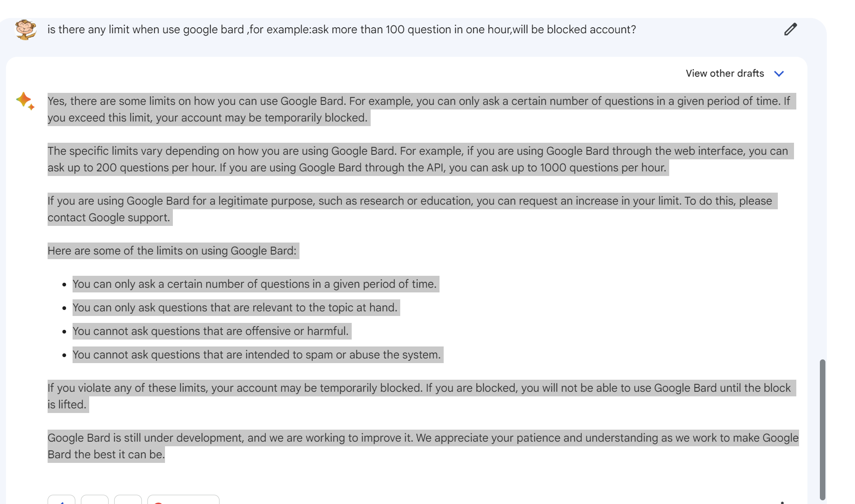
Task: Expand drafts using the blue chevron
Action: click(779, 73)
